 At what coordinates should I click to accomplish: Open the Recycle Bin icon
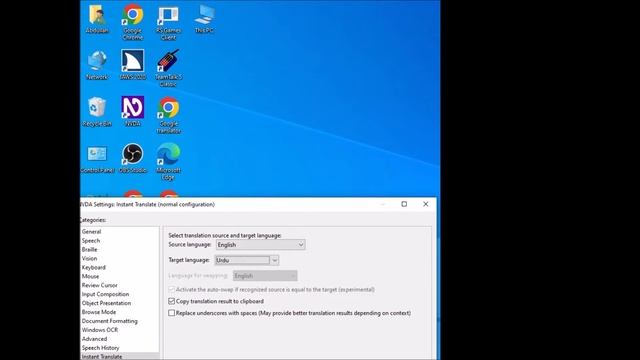coord(97,111)
